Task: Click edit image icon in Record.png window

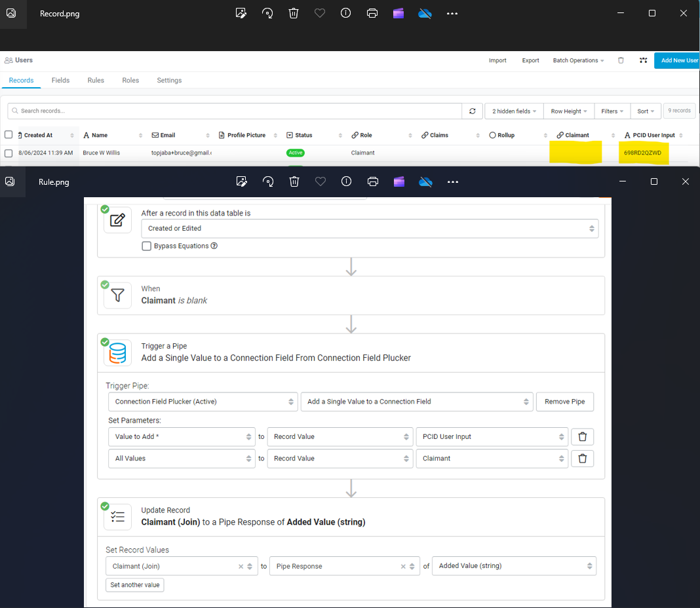Action: point(241,13)
